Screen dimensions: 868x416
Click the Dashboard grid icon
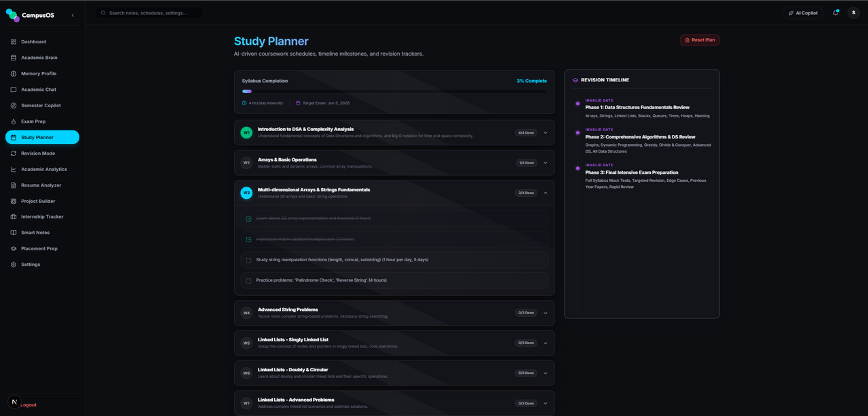pos(14,41)
